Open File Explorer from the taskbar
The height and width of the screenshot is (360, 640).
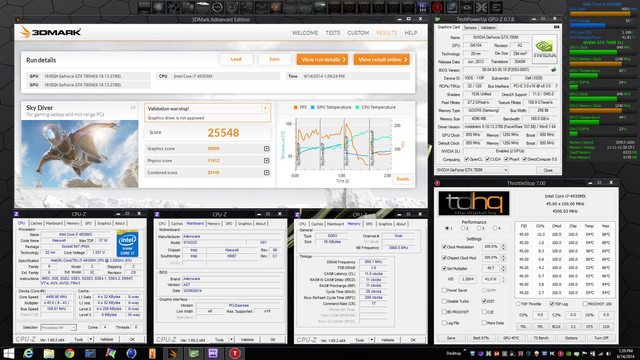[49, 353]
